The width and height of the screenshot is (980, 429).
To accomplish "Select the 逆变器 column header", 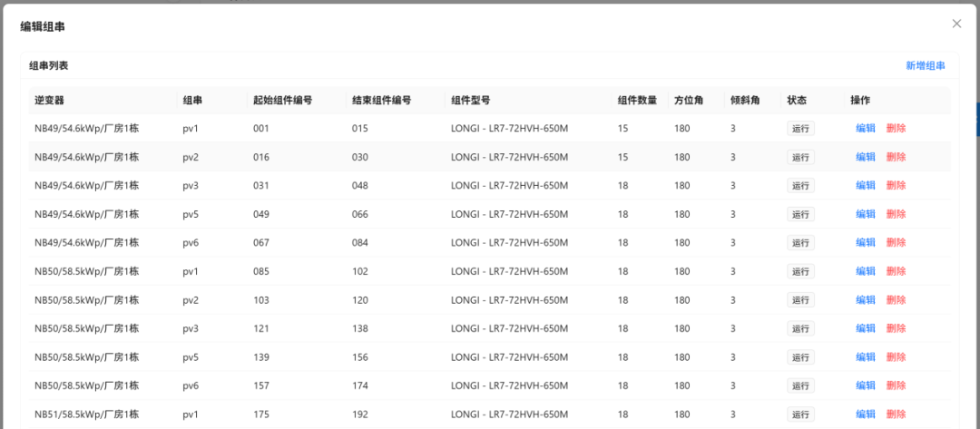I will coord(49,101).
